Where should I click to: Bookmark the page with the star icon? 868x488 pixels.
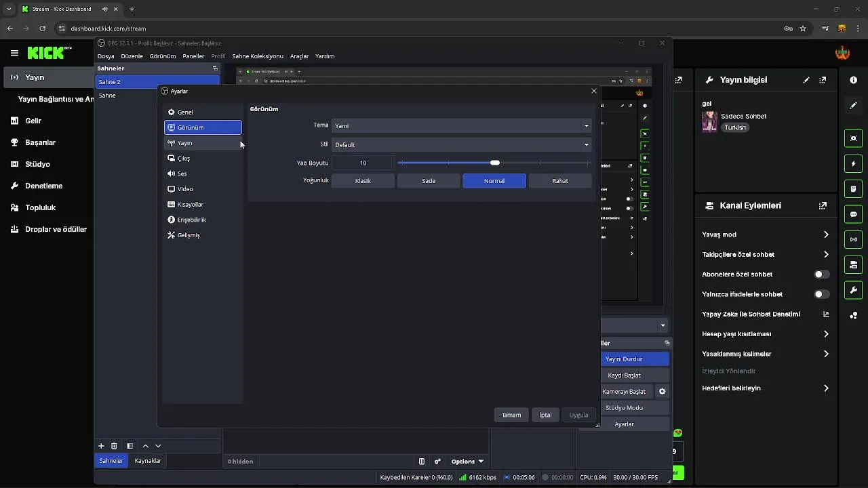803,28
